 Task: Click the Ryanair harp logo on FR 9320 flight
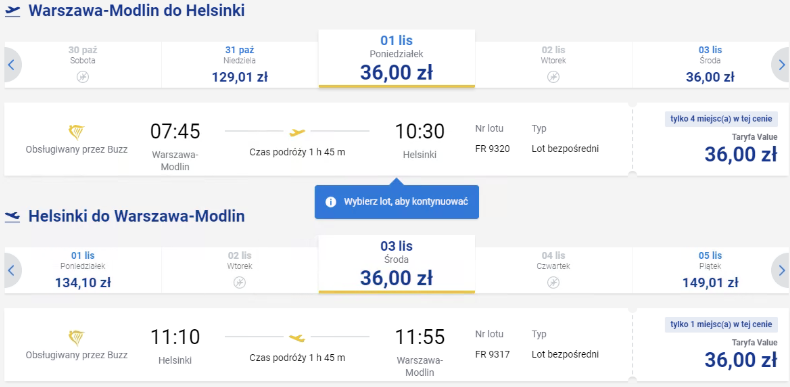(x=77, y=133)
